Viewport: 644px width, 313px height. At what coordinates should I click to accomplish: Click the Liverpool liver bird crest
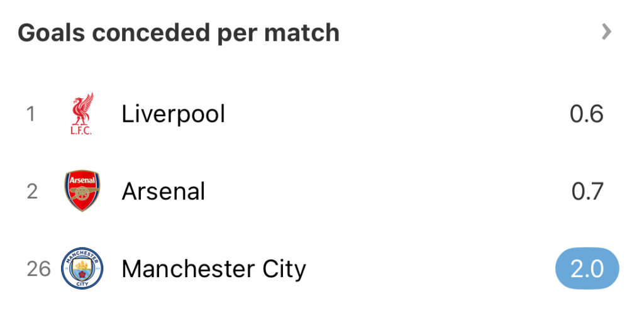tap(82, 114)
